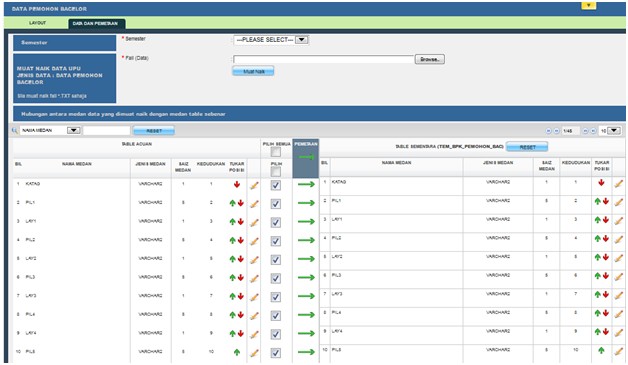Click the search magnifier icon beside Nama Medan

[15, 131]
